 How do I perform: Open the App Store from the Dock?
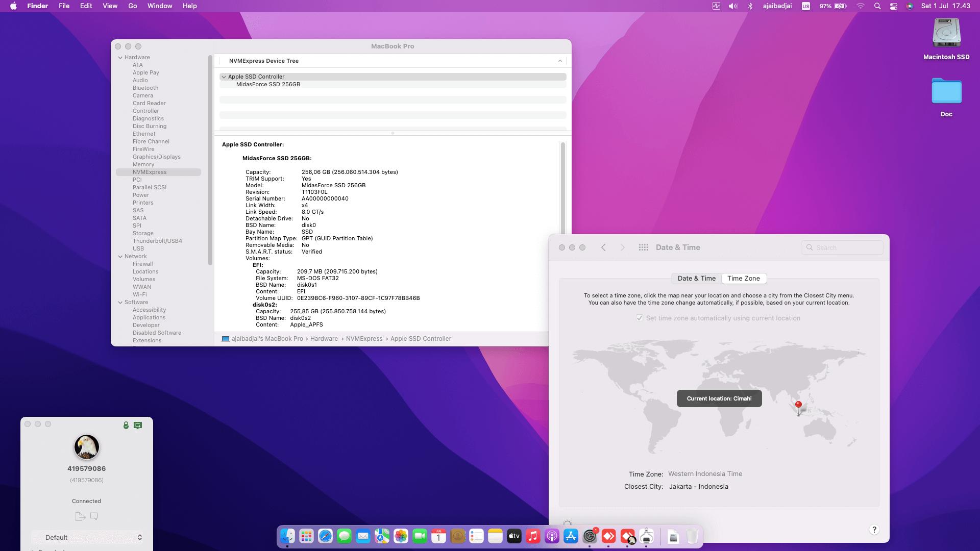pos(571,536)
